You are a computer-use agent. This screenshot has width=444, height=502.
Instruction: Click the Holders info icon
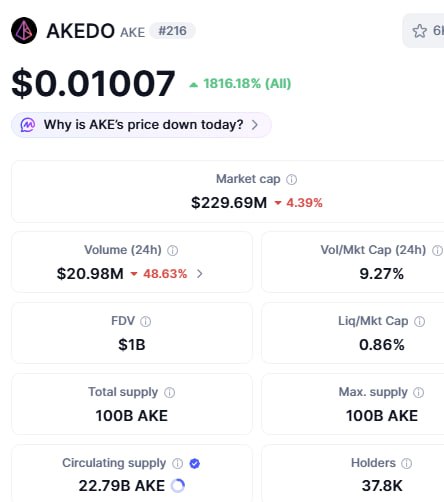pos(406,463)
